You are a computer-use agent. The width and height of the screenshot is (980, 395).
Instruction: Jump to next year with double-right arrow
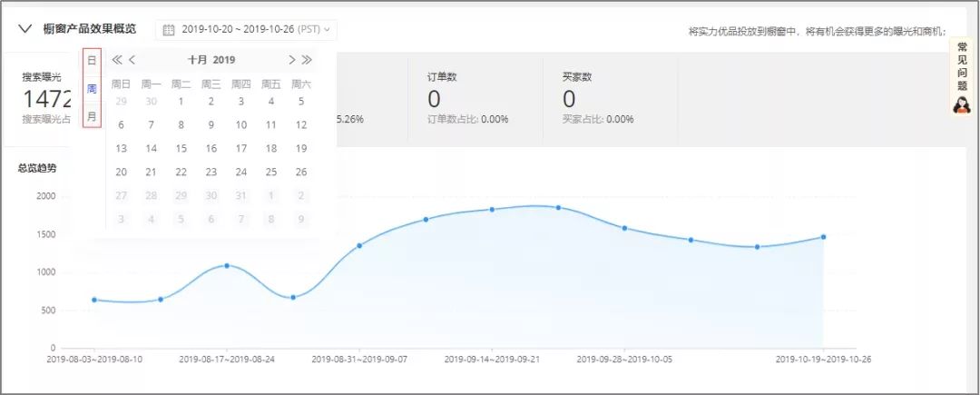point(307,60)
